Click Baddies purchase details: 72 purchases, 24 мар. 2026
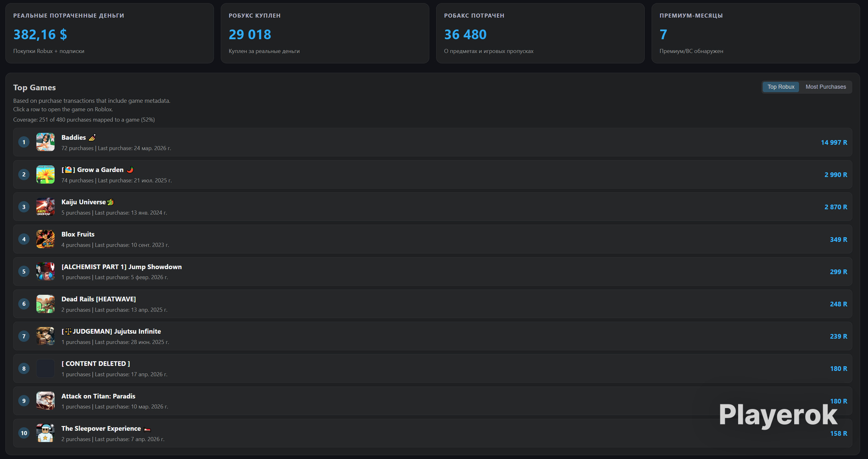The image size is (868, 459). pyautogui.click(x=116, y=148)
